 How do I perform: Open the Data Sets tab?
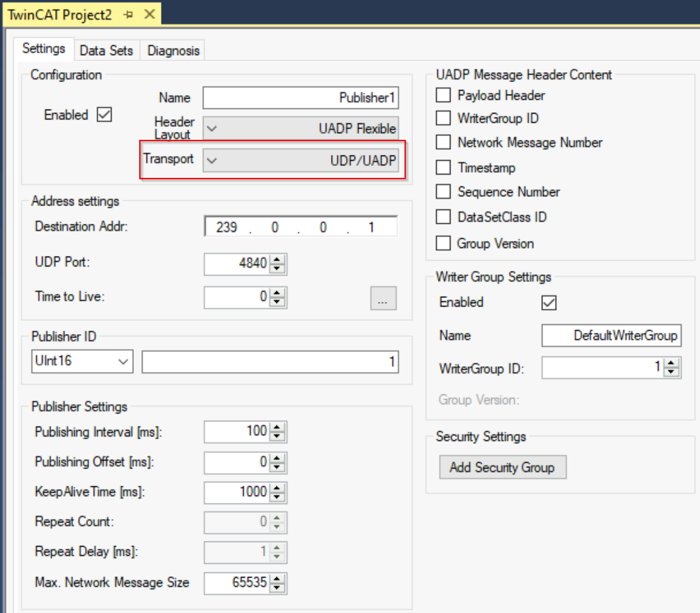[106, 51]
